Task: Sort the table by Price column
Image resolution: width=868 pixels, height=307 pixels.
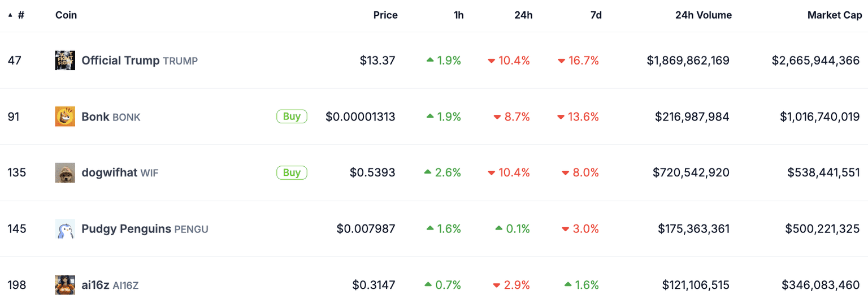Action: [x=385, y=15]
